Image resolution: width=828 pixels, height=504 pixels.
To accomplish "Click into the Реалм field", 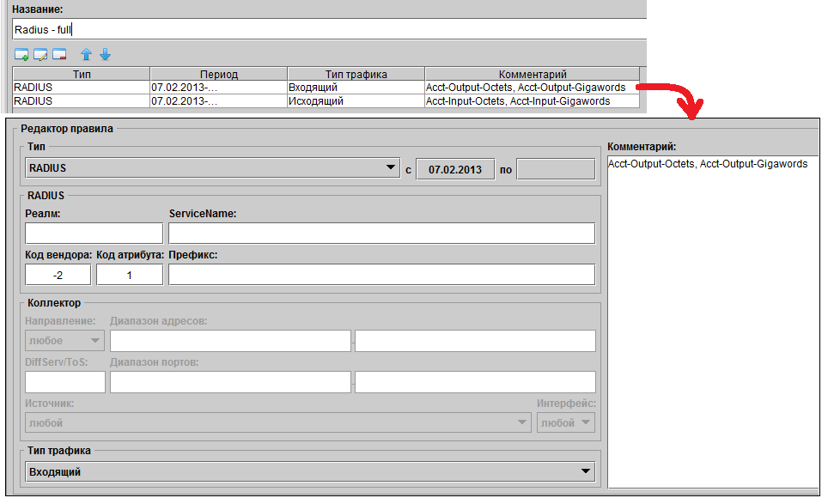I will point(94,234).
